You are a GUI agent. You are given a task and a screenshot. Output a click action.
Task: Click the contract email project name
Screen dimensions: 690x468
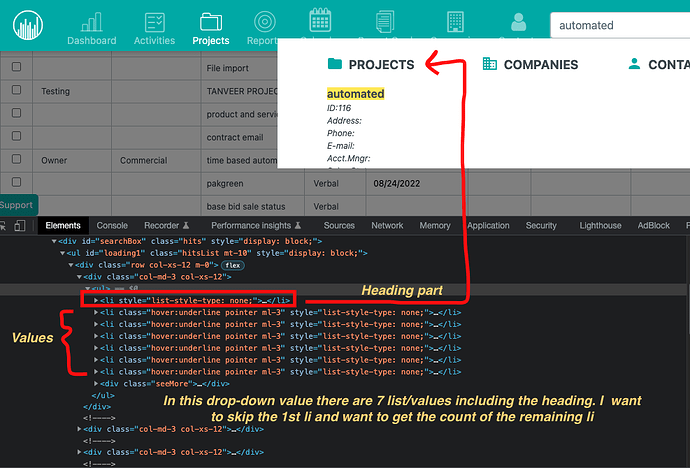click(235, 137)
